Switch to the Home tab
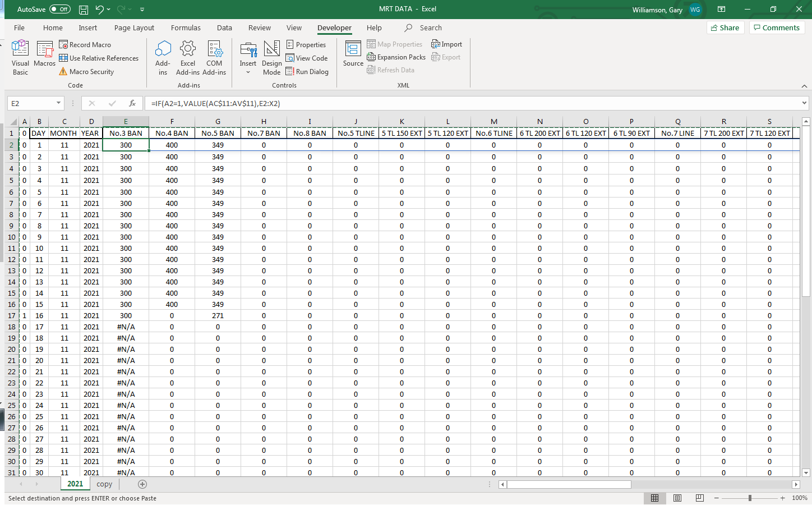812x505 pixels. (x=53, y=27)
